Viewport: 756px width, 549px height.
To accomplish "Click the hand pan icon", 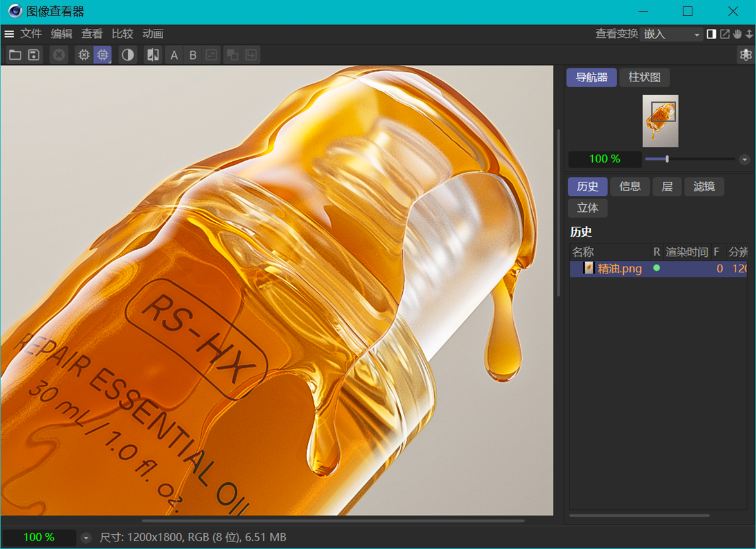I will click(737, 34).
